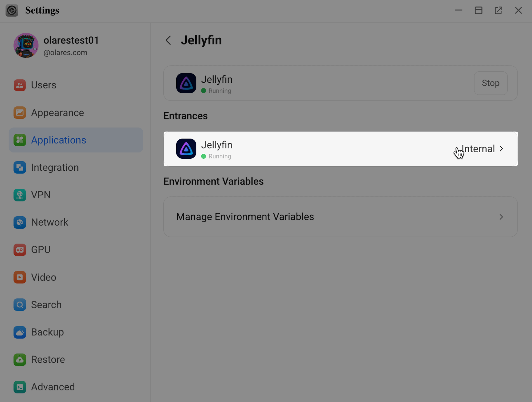This screenshot has width=532, height=402.
Task: Open the Jellyfin entrance row
Action: point(313,149)
